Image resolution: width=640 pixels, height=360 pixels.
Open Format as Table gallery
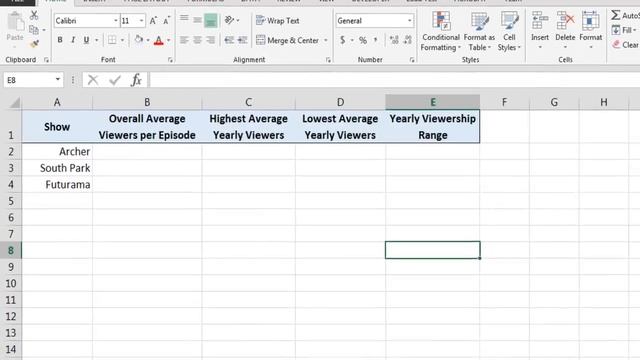tap(479, 32)
